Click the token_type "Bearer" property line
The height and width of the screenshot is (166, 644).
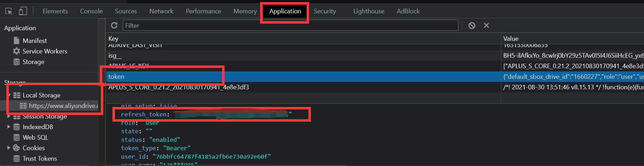click(155, 148)
